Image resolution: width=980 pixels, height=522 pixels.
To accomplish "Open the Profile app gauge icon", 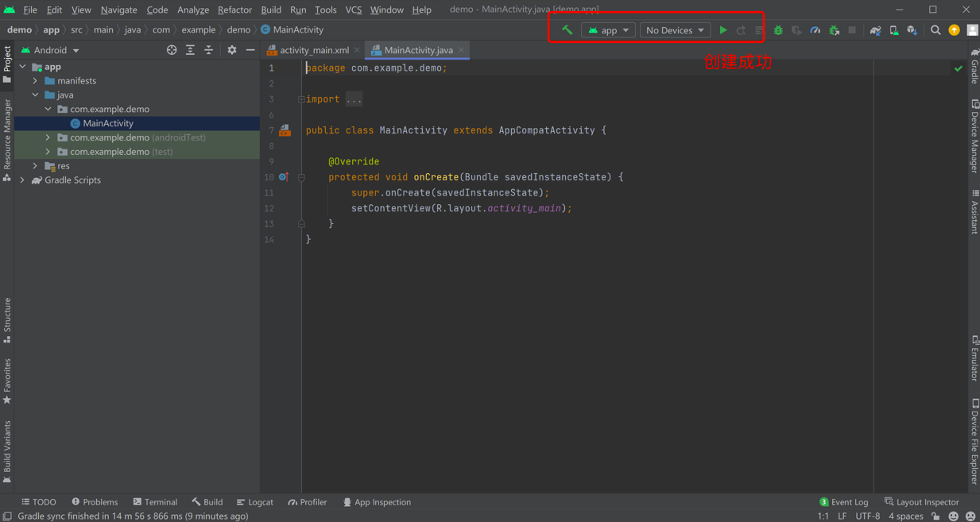I will pyautogui.click(x=815, y=30).
